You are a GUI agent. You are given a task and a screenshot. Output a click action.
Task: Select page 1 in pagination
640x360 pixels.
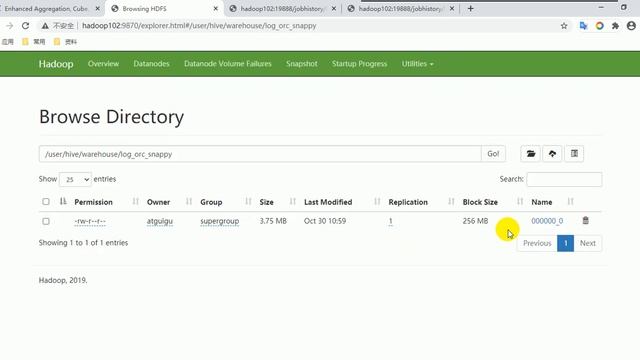coord(565,243)
